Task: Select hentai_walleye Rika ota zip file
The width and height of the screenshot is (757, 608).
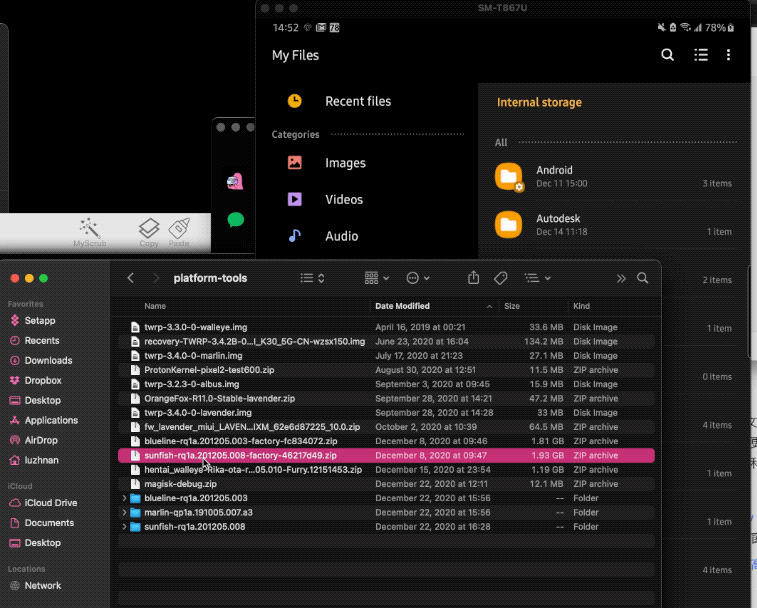Action: pyautogui.click(x=386, y=470)
